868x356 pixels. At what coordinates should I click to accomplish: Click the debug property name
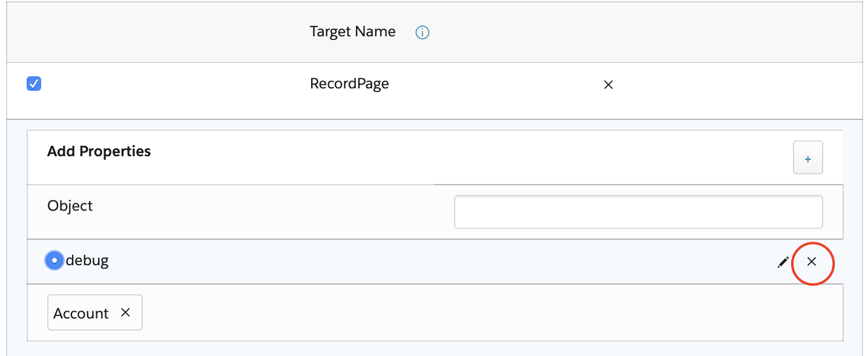pyautogui.click(x=87, y=261)
